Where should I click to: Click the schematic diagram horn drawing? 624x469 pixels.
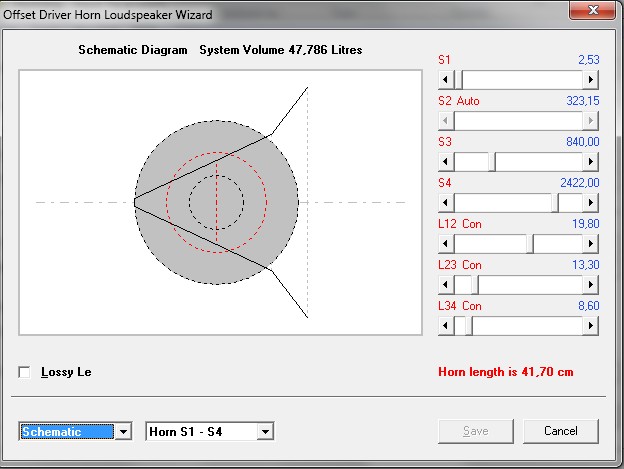(x=220, y=202)
